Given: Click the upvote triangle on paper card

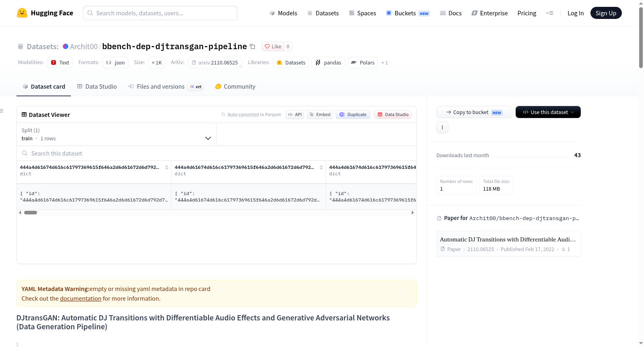Looking at the screenshot, I should pos(563,249).
